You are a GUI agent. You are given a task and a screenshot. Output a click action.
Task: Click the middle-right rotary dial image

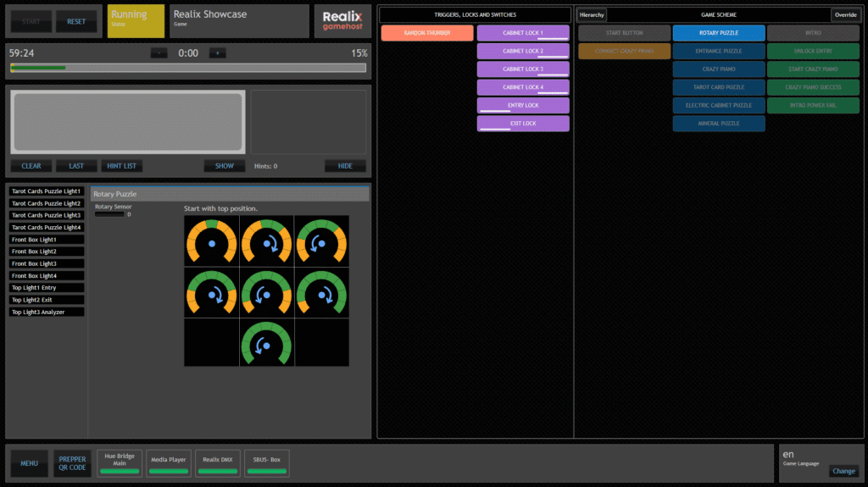pos(321,292)
